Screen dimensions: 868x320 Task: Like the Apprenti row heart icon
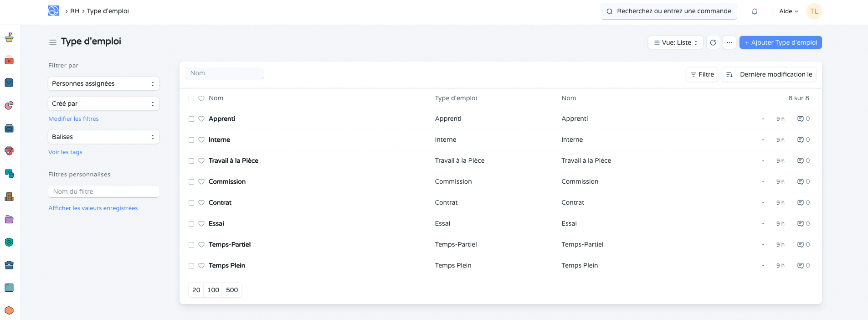[x=201, y=119]
